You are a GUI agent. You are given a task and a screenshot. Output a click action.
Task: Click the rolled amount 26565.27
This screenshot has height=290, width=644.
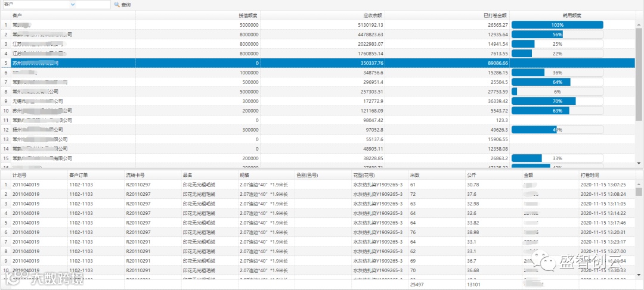click(498, 25)
